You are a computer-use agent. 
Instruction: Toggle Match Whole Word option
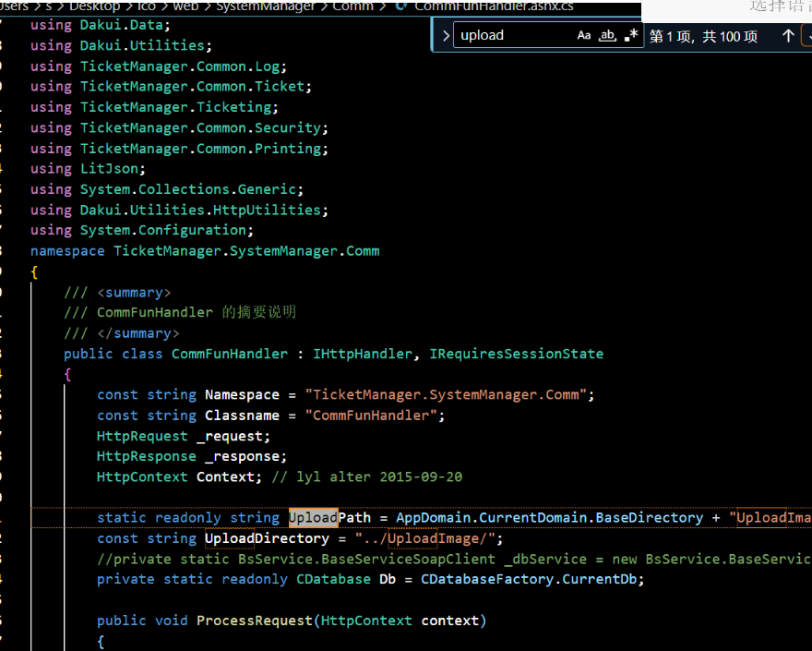coord(607,35)
